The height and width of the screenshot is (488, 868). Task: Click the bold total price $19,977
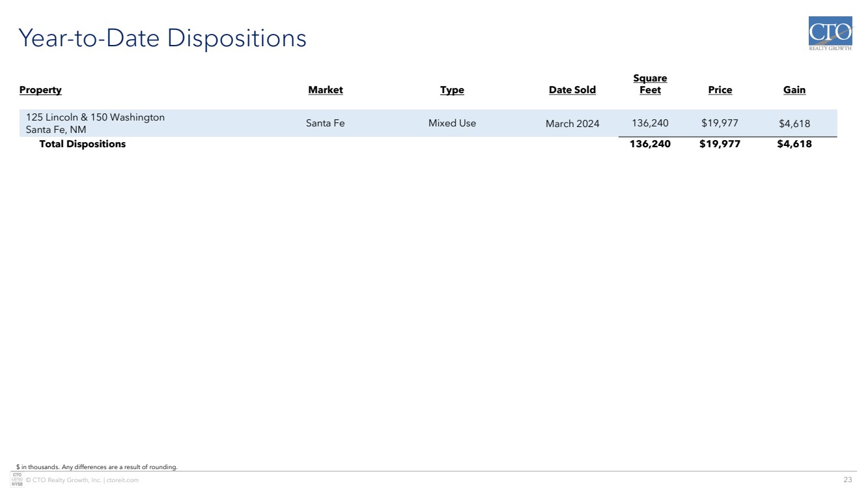click(x=720, y=144)
